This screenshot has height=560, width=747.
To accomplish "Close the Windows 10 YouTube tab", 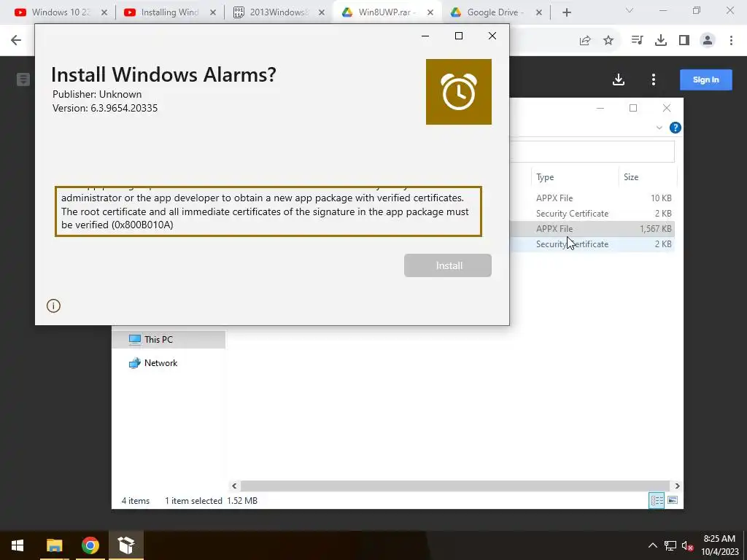I will tap(104, 12).
